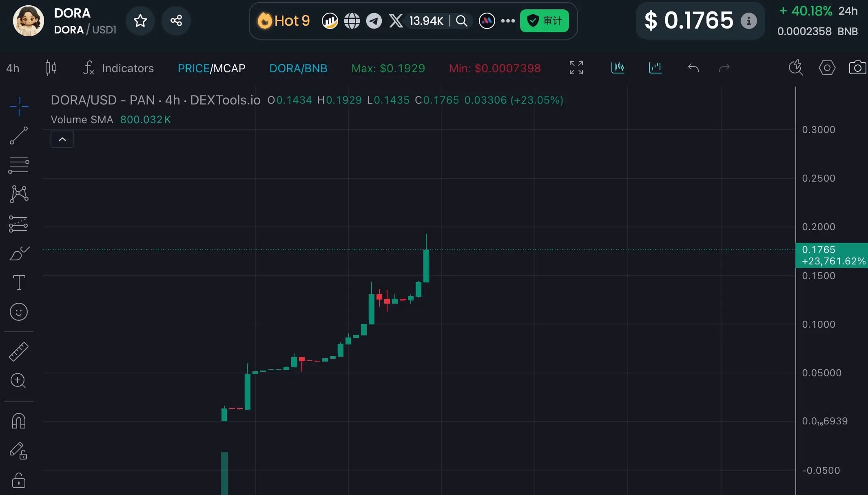Image resolution: width=868 pixels, height=495 pixels.
Task: Visit the project website globe icon
Action: (352, 21)
